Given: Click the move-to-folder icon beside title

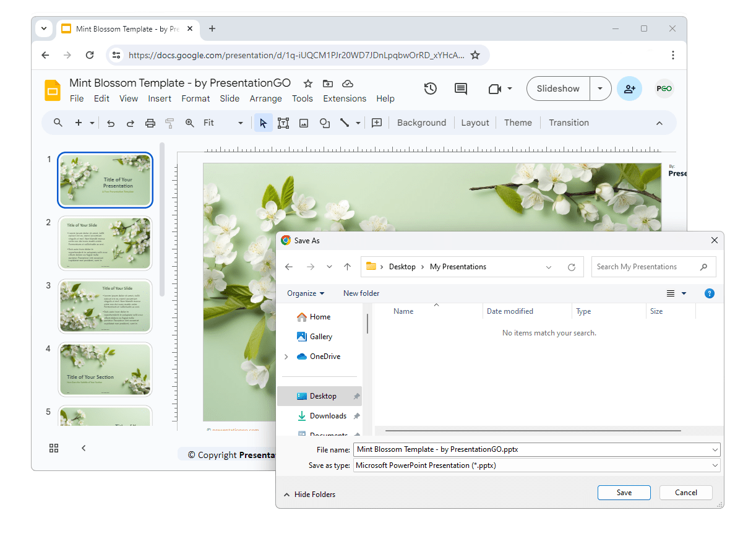Looking at the screenshot, I should [x=328, y=84].
